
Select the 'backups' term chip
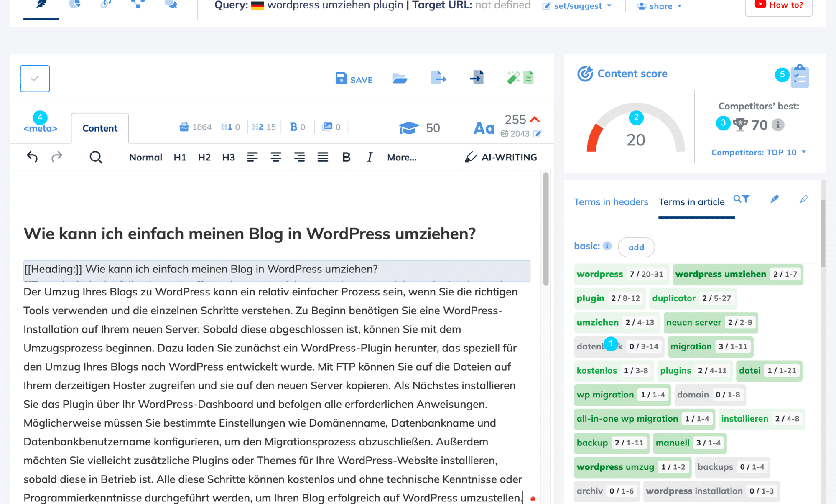pos(732,467)
